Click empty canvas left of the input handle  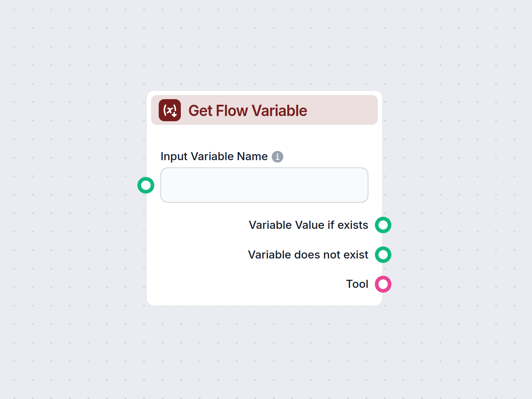(80, 185)
